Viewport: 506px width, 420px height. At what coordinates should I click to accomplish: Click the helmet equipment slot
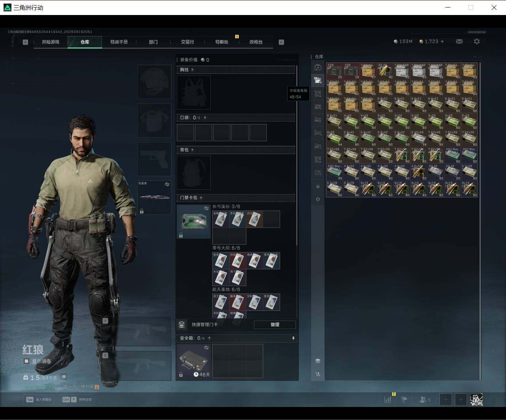[x=154, y=82]
